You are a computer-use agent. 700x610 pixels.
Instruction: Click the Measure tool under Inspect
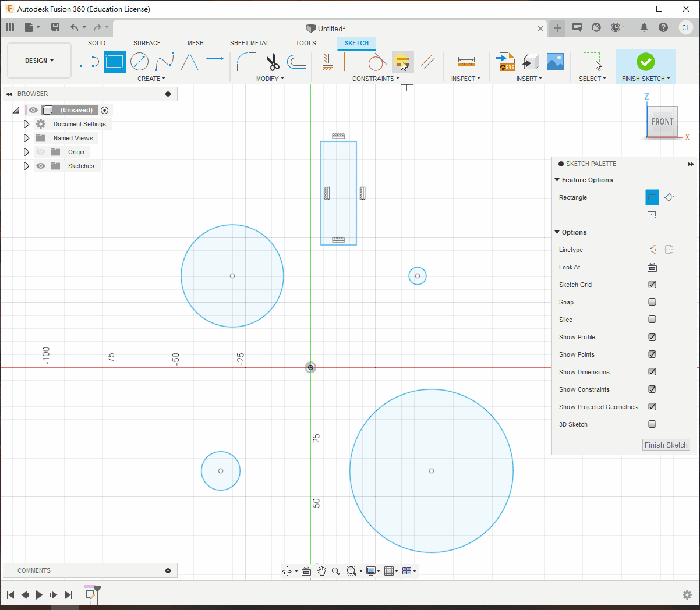pyautogui.click(x=466, y=62)
